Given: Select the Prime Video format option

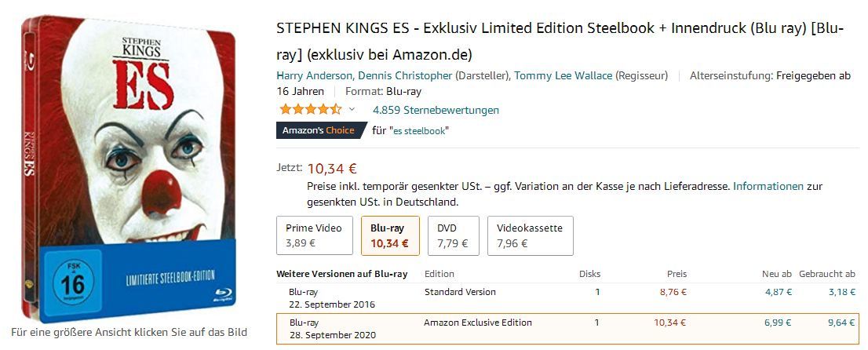Looking at the screenshot, I should [315, 235].
